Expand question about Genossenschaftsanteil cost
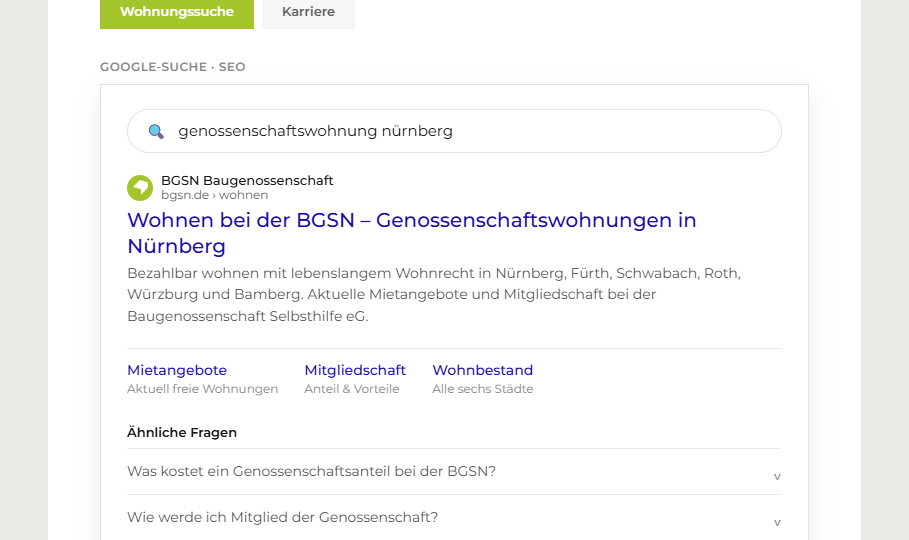The width and height of the screenshot is (909, 540). coord(454,472)
